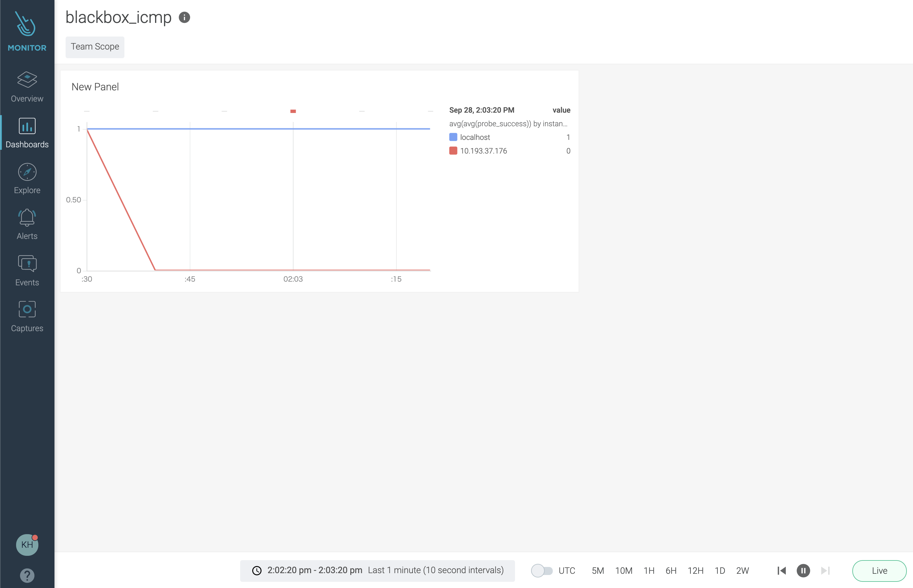Open the Explore compass icon
913x588 pixels.
tap(27, 172)
